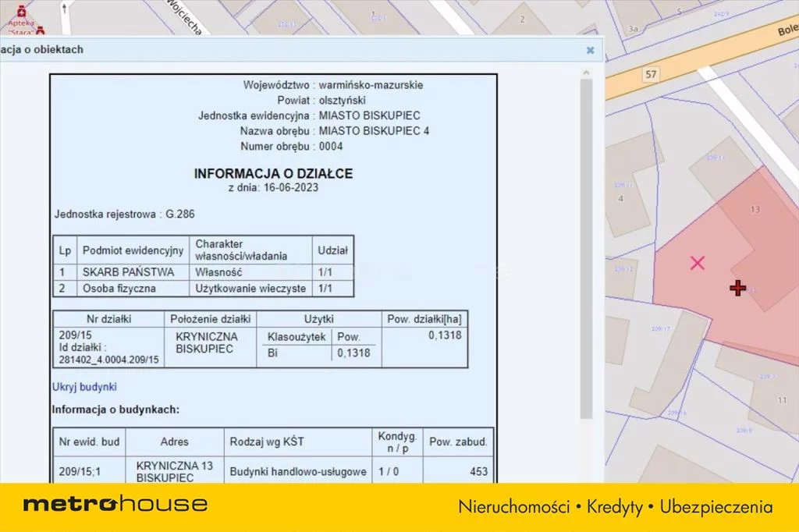This screenshot has height=532, width=799.
Task: Click the black cross cursor marker on parcel
Action: [x=737, y=289]
